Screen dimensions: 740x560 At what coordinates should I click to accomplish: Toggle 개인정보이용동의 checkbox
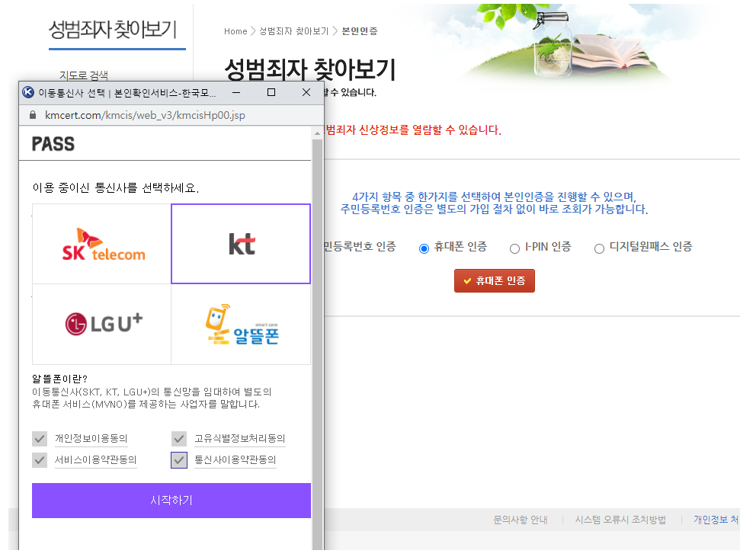[x=40, y=439]
